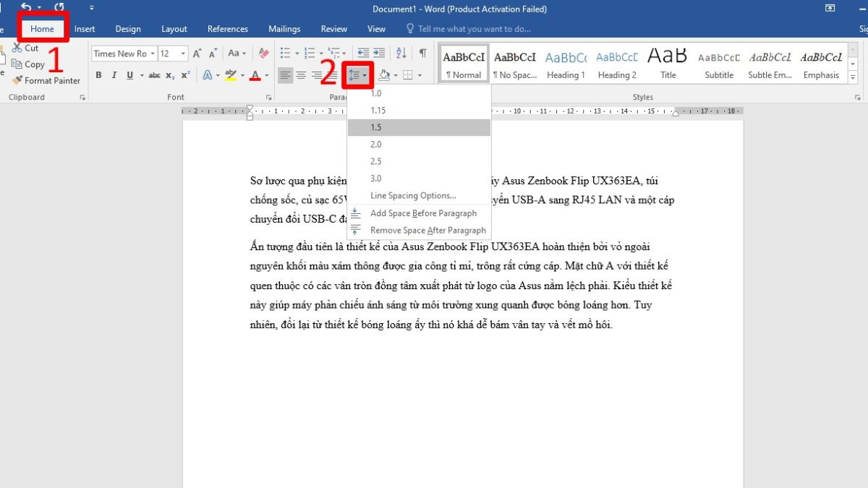Open Line Spacing Options

click(x=419, y=195)
